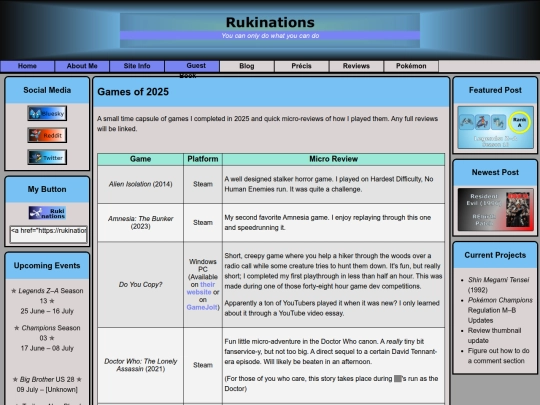Click the Game column header

pyautogui.click(x=141, y=159)
